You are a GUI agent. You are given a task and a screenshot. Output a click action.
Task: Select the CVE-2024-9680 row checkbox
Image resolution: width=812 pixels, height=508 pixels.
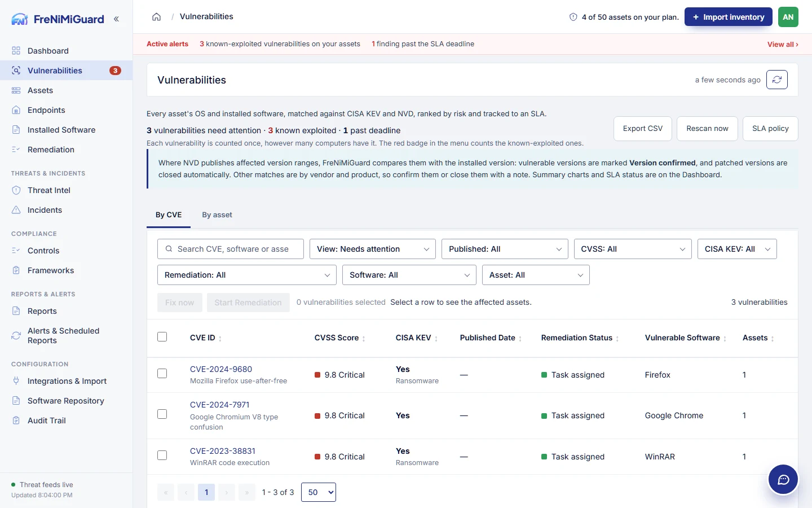162,374
